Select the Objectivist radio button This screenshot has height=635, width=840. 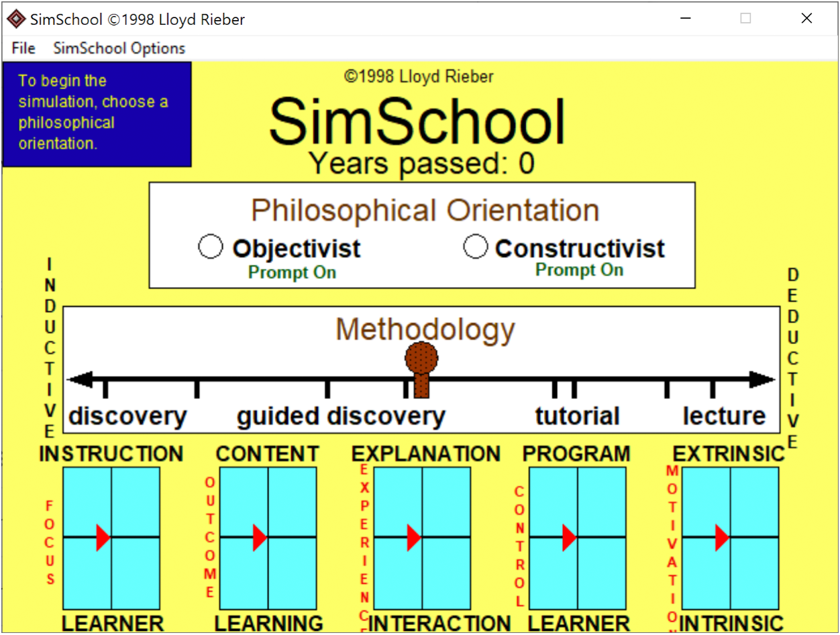(x=211, y=247)
